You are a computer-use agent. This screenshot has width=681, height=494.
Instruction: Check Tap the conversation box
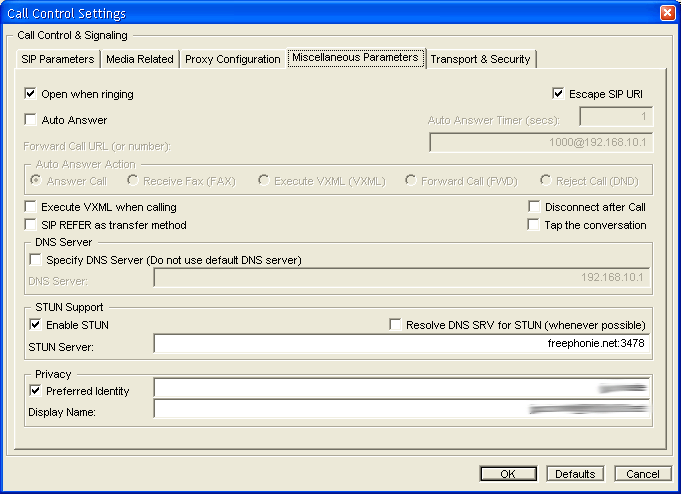click(x=534, y=225)
